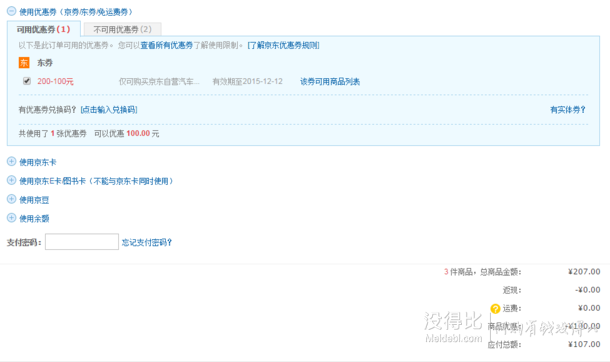Click coupon restriction text 仅可购买京东自营汽车
Viewport: 610px width, 362px height.
[x=159, y=81]
